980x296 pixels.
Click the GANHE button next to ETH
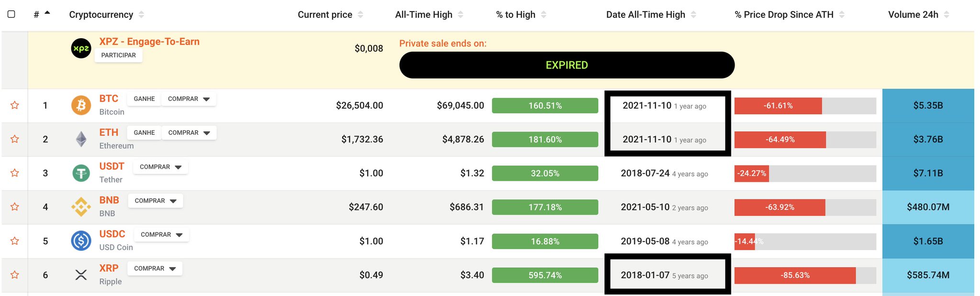144,133
